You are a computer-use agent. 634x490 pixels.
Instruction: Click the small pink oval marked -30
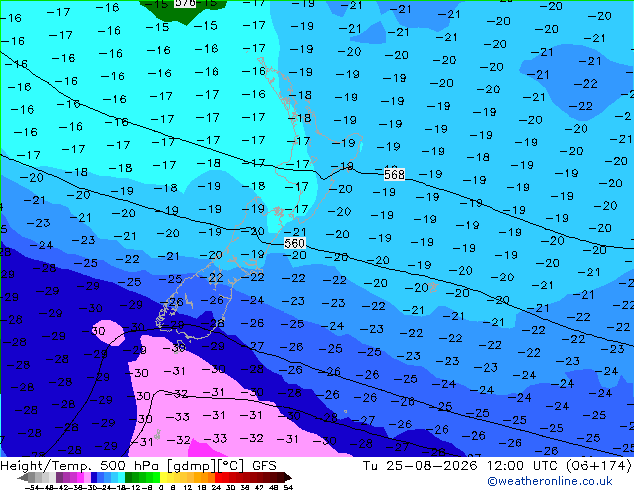click(108, 332)
